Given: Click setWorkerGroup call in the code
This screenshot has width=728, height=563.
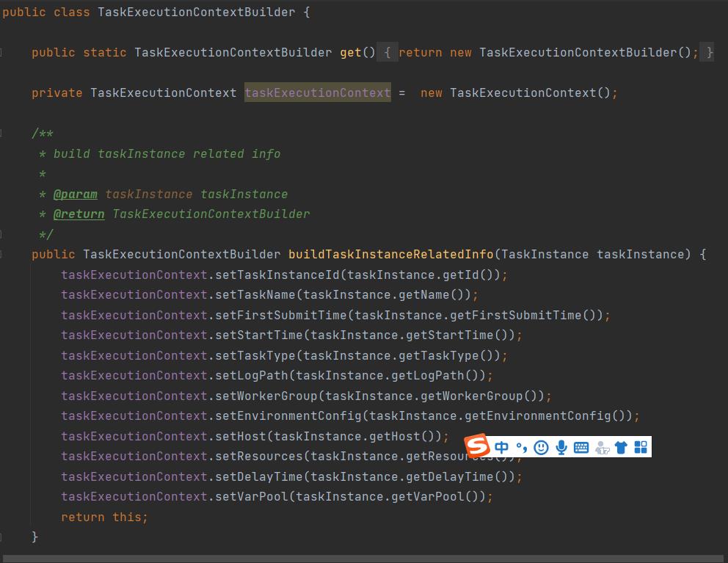Looking at the screenshot, I should (266, 396).
